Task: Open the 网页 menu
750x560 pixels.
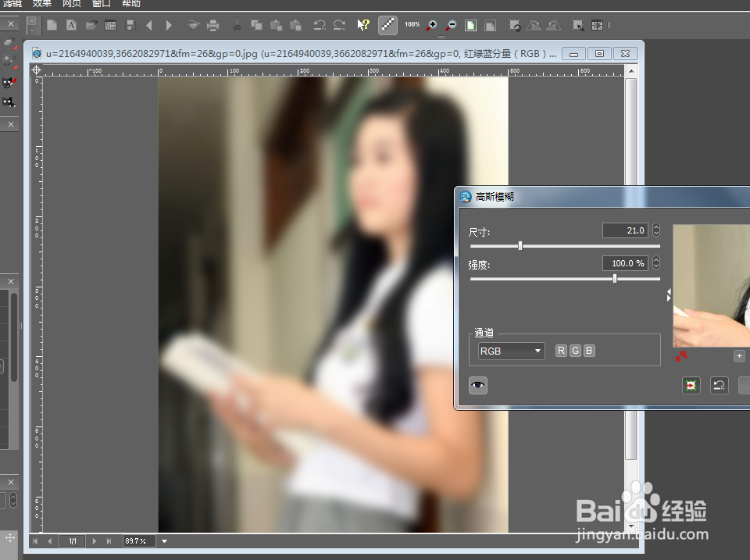Action: (72, 3)
